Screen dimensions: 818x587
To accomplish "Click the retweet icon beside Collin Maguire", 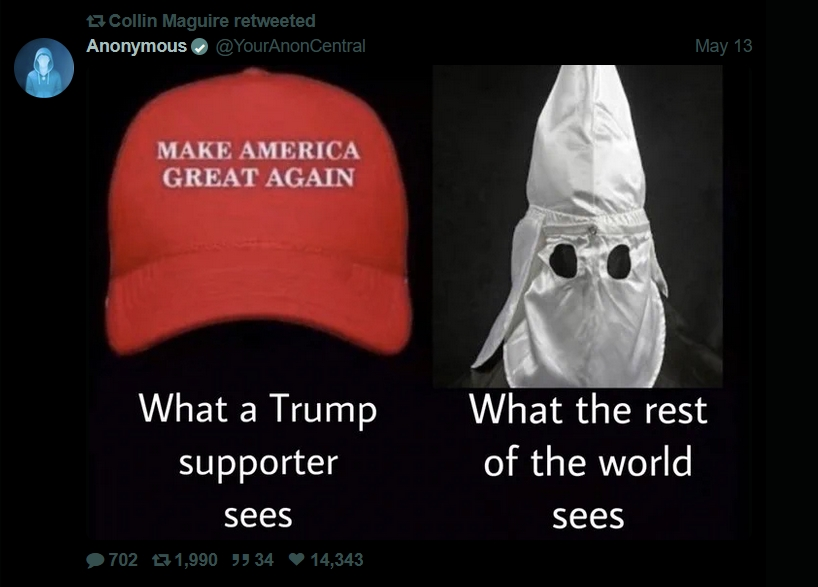I will [x=95, y=21].
